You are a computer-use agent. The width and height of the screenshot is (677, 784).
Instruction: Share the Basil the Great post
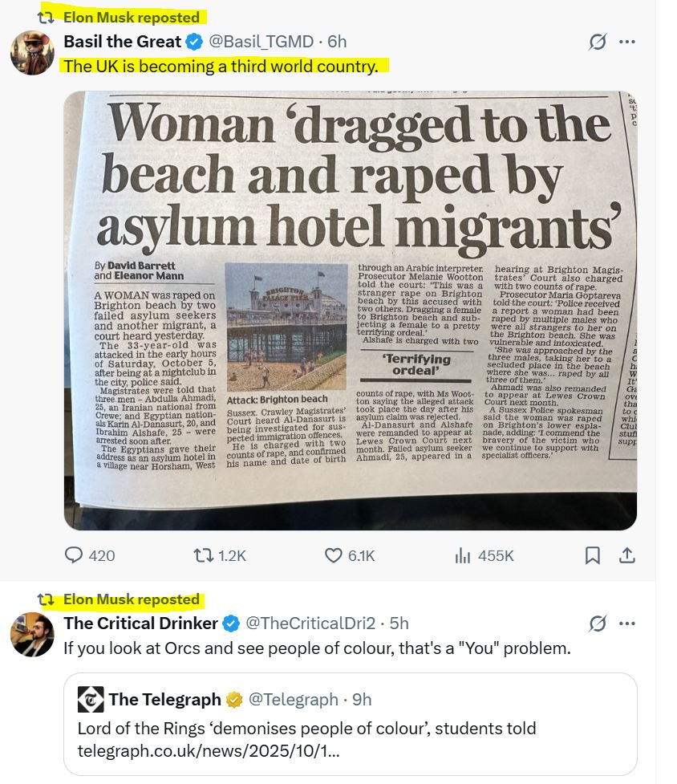coord(627,554)
